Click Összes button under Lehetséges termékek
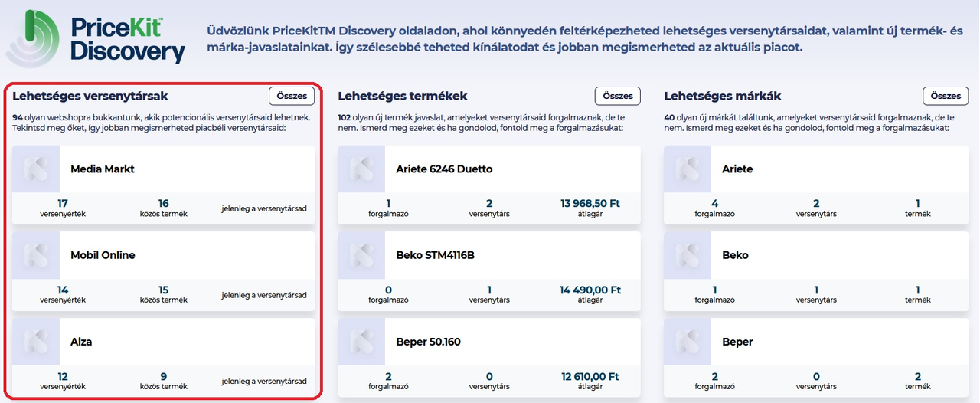Viewport: 980px width, 403px height. pyautogui.click(x=618, y=96)
